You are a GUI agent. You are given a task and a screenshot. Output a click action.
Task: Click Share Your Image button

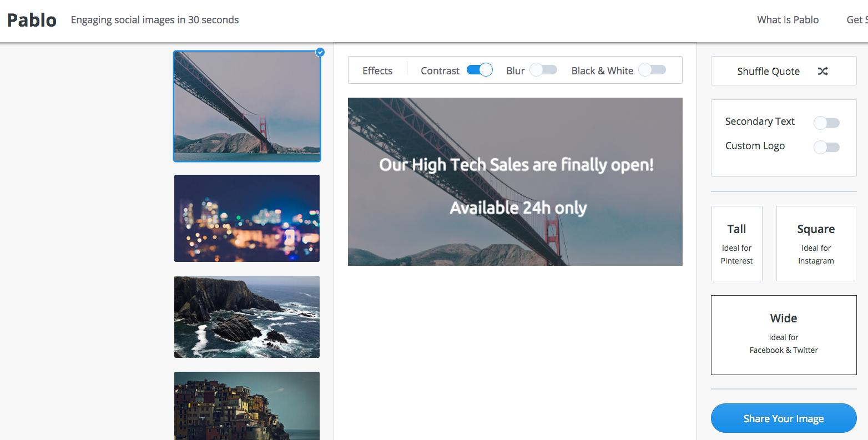(x=784, y=418)
